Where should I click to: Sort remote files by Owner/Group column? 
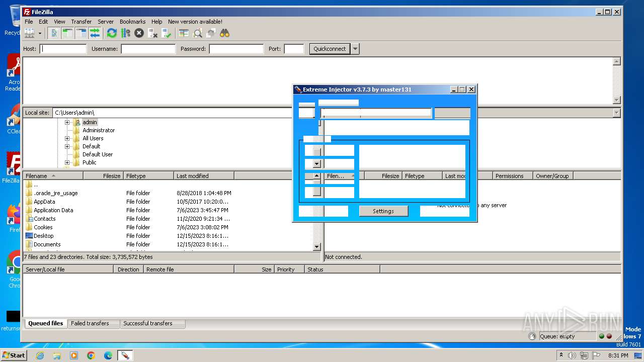pyautogui.click(x=553, y=176)
